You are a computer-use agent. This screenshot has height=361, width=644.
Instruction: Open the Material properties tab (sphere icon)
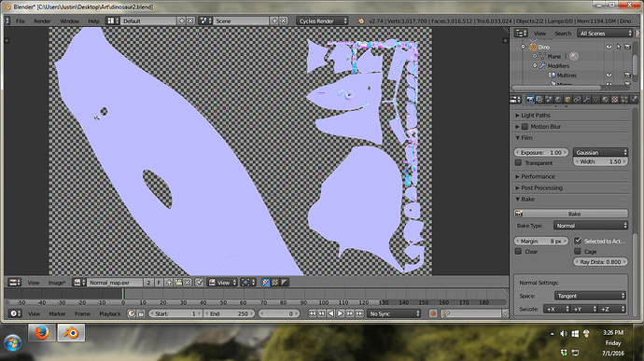coord(606,100)
